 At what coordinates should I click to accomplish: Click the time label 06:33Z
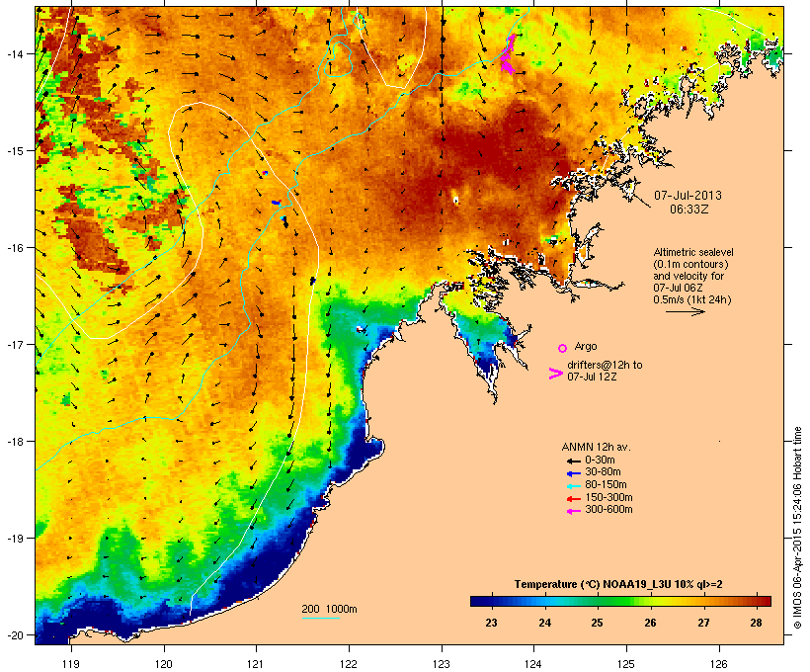pos(689,210)
